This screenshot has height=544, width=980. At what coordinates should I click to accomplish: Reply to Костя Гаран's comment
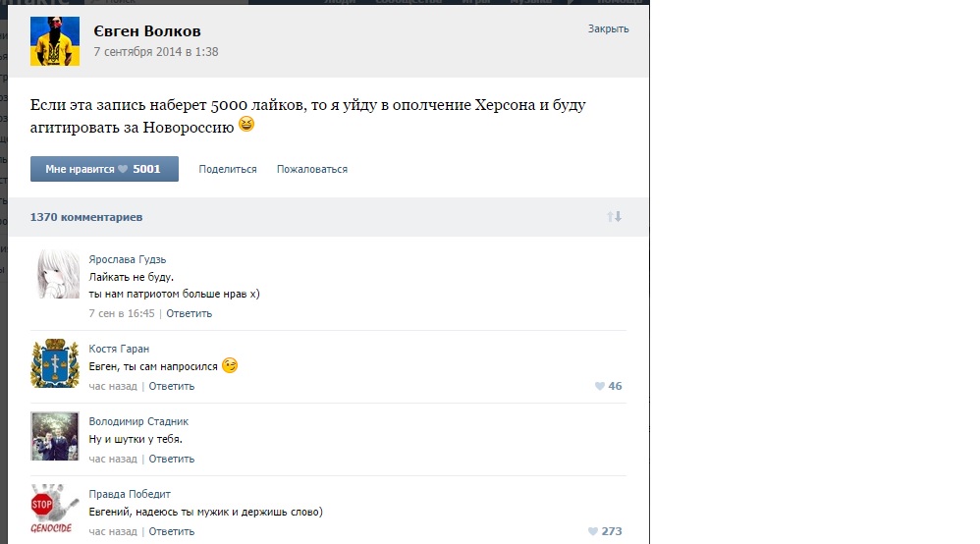coord(172,386)
